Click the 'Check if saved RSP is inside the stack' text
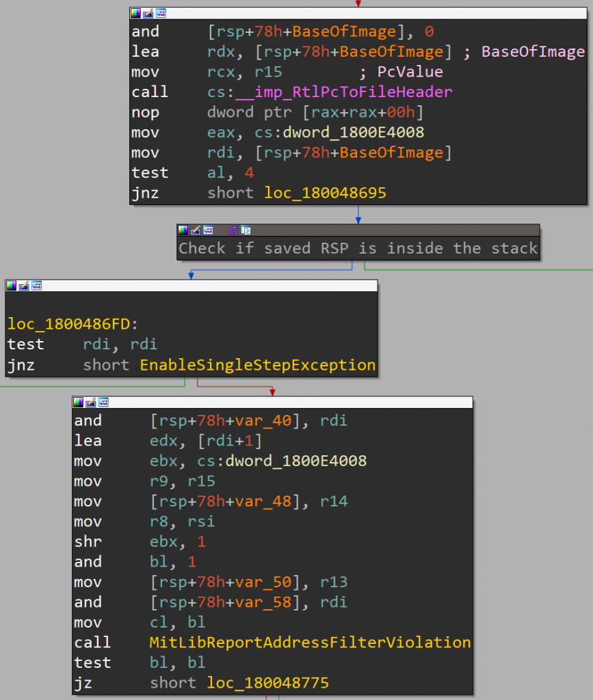The image size is (593, 700). 358,248
